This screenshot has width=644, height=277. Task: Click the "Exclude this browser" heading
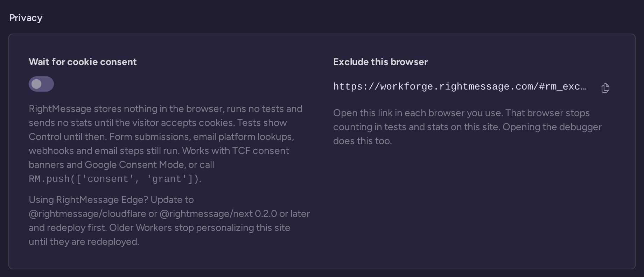380,62
